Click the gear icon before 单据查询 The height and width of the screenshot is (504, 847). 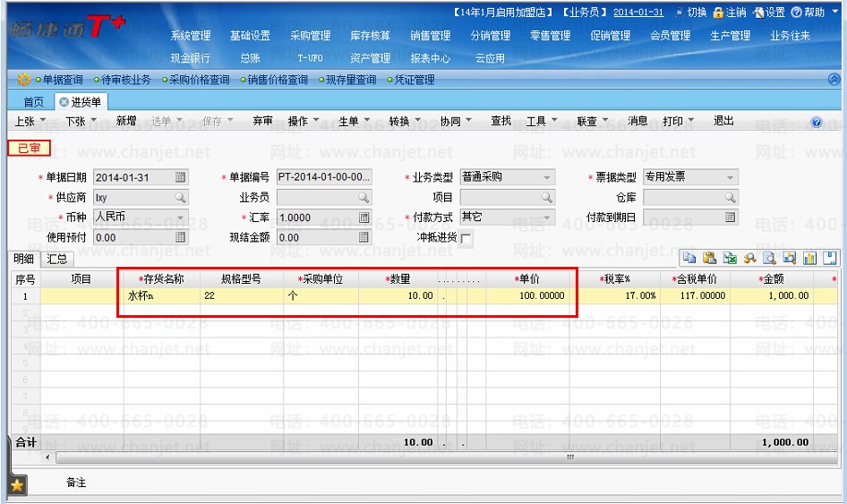pos(23,80)
